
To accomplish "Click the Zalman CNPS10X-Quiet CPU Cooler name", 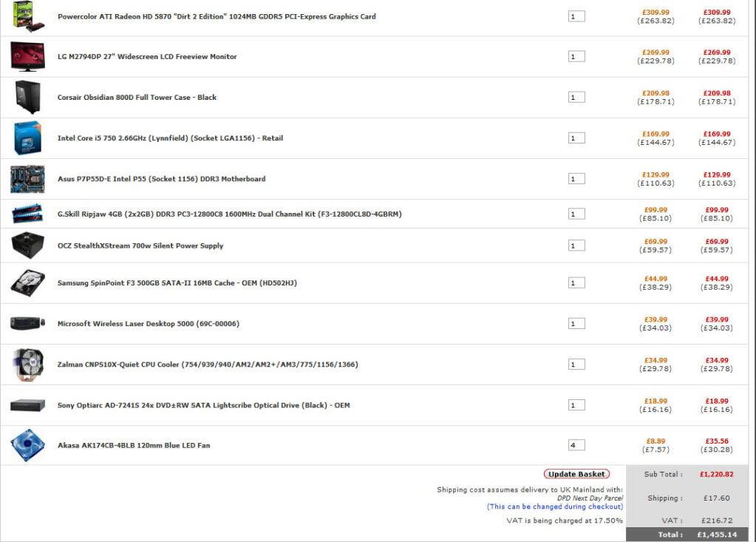I will (x=208, y=365).
